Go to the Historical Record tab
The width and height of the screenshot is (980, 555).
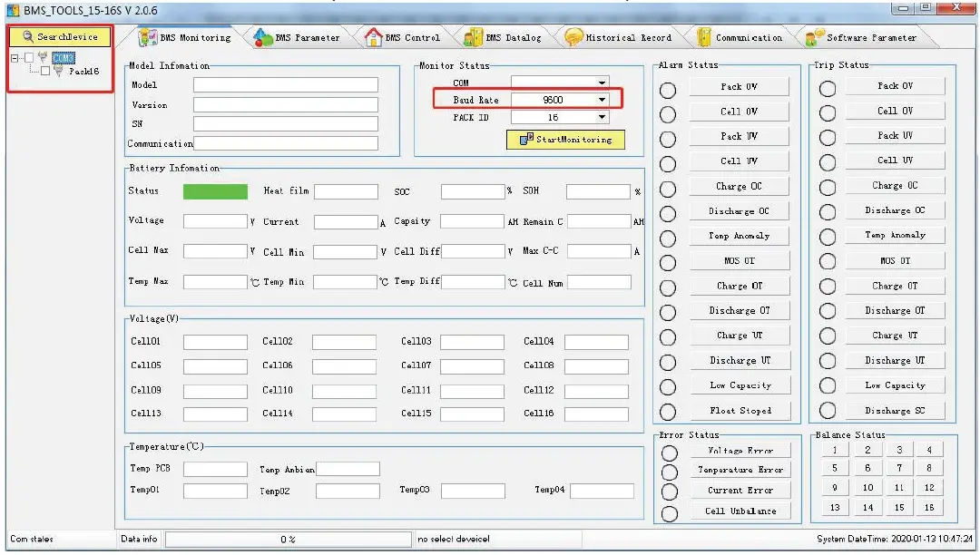tap(619, 37)
